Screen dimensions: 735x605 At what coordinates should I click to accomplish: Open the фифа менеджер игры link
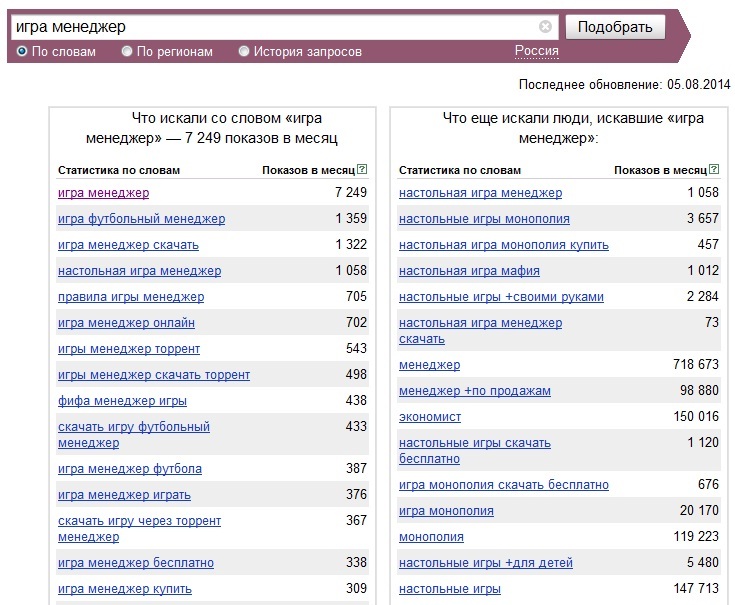click(122, 401)
